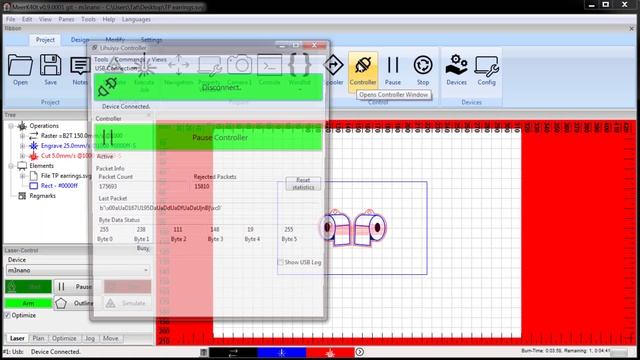
Task: Open the m3nano device dropdown
Action: (78, 270)
